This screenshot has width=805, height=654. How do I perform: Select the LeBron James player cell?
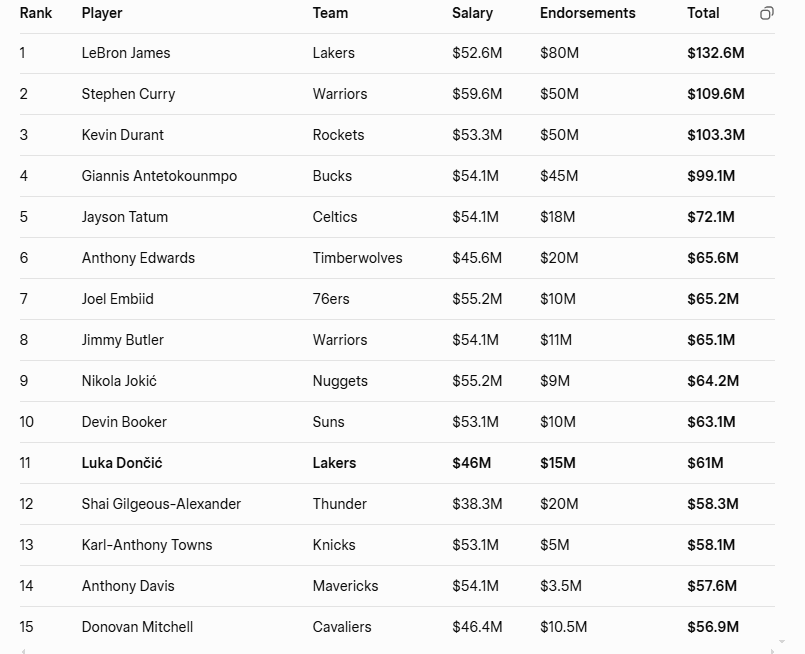(126, 53)
